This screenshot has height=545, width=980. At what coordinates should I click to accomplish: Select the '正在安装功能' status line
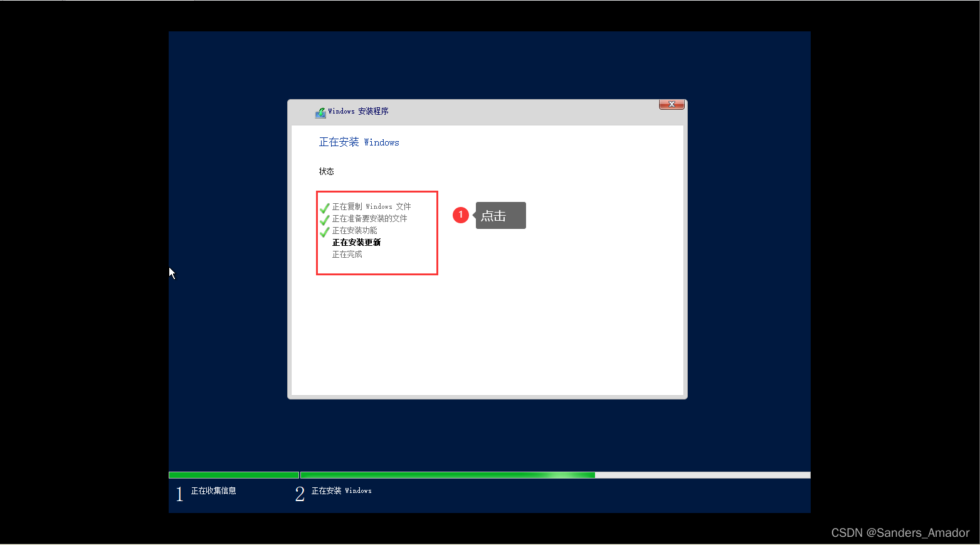pyautogui.click(x=354, y=230)
